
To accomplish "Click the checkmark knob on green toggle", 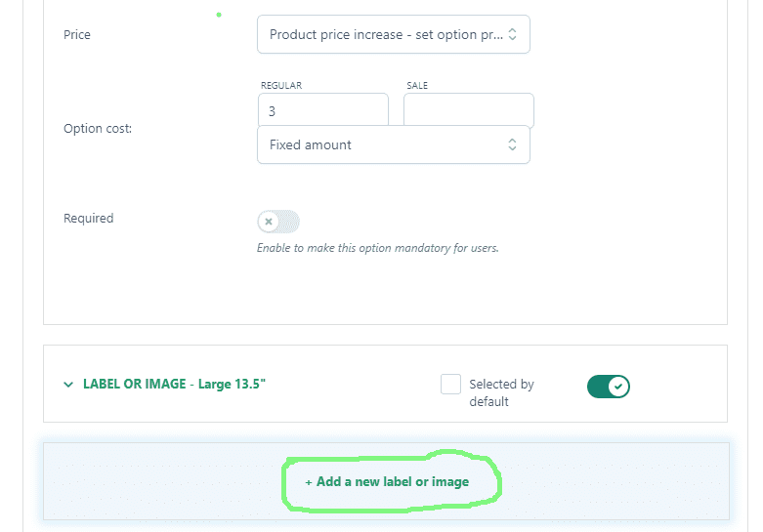I will tap(618, 387).
